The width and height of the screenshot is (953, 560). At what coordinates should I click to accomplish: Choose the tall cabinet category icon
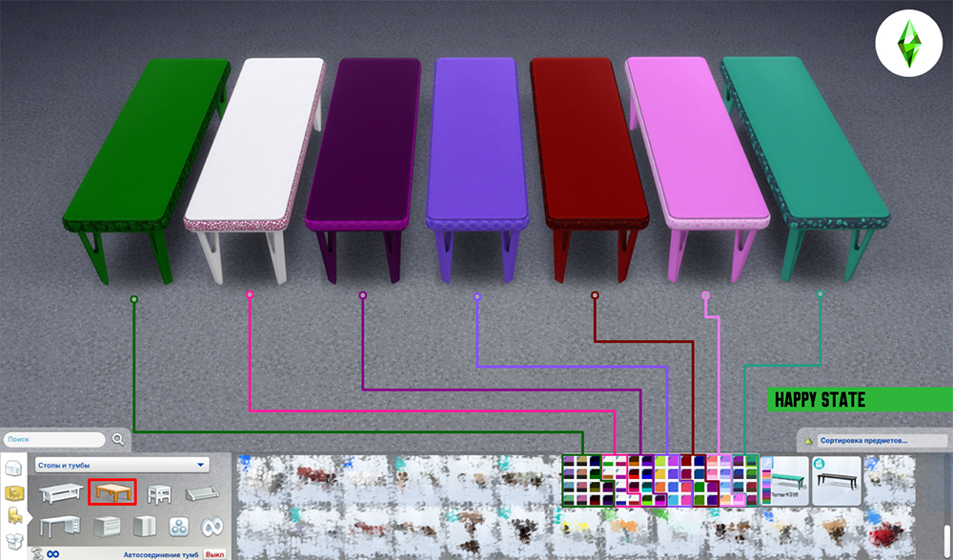tap(145, 527)
